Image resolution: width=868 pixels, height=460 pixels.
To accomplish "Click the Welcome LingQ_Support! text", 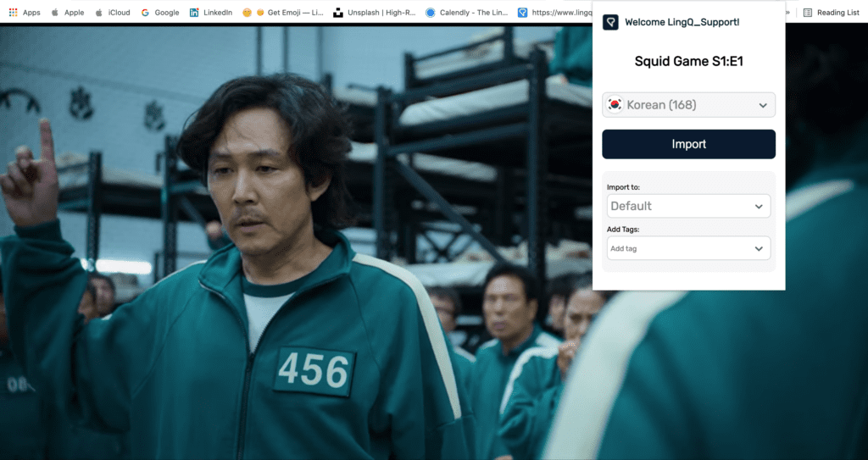I will [682, 22].
